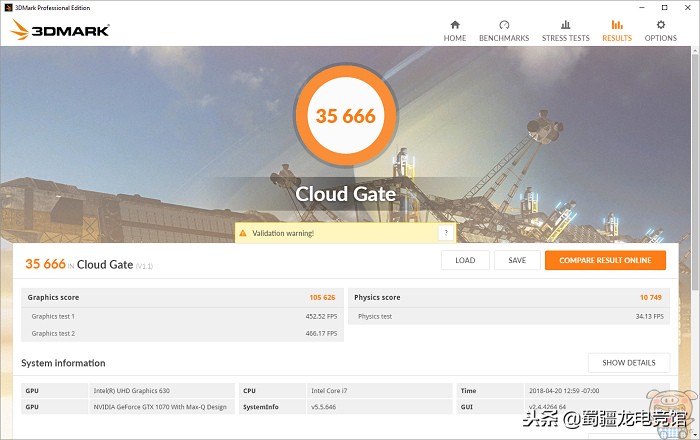Click SystemInfo version v5.5.646
Image resolution: width=700 pixels, height=440 pixels.
click(324, 407)
